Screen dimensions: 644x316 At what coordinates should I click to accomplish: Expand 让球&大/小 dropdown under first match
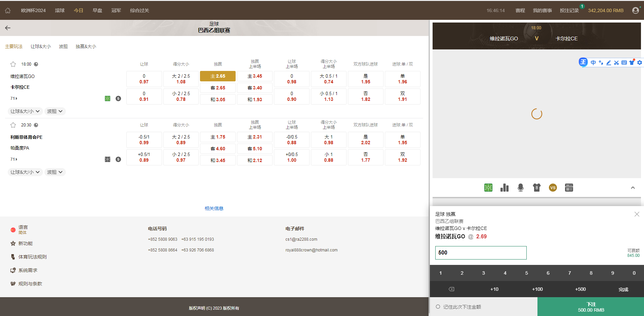tap(25, 111)
